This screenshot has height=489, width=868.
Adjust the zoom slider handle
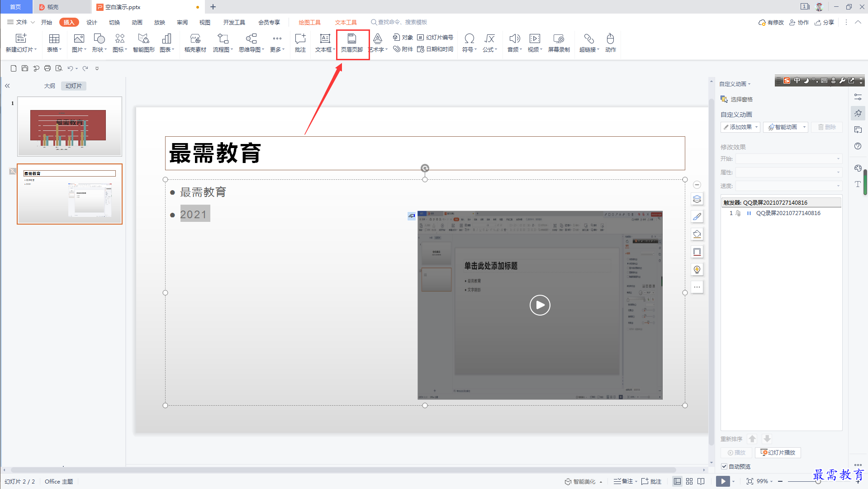(818, 481)
